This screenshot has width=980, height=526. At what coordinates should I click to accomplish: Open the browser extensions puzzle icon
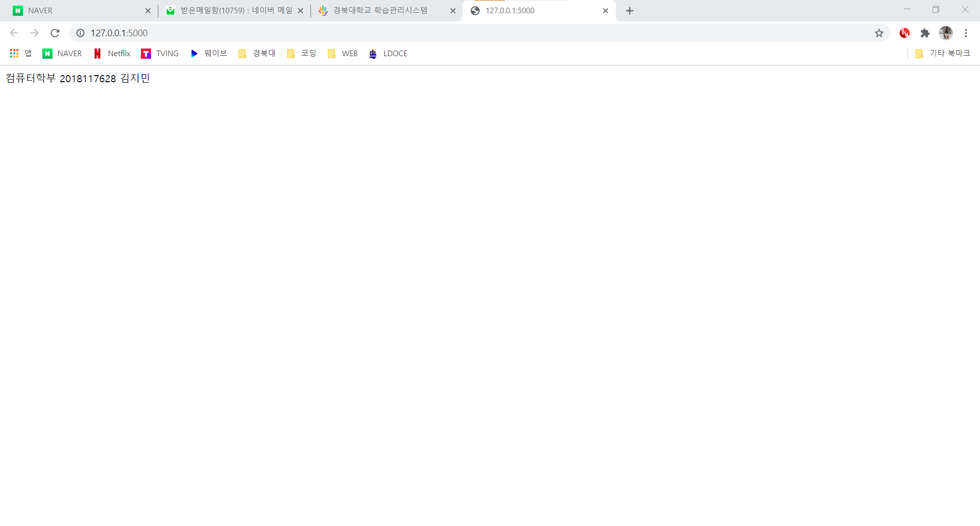click(x=925, y=33)
